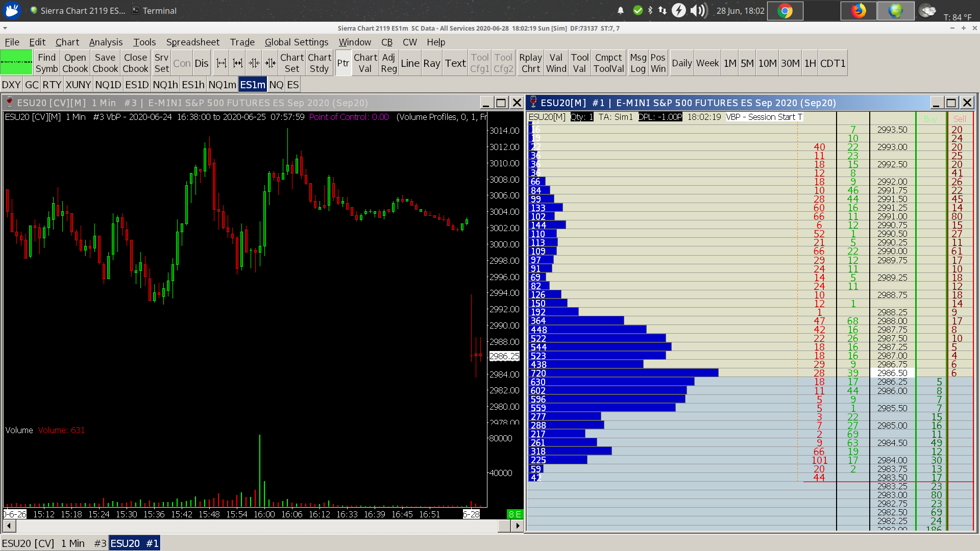
Task: Click the Firefox icon in top panel
Action: [859, 11]
